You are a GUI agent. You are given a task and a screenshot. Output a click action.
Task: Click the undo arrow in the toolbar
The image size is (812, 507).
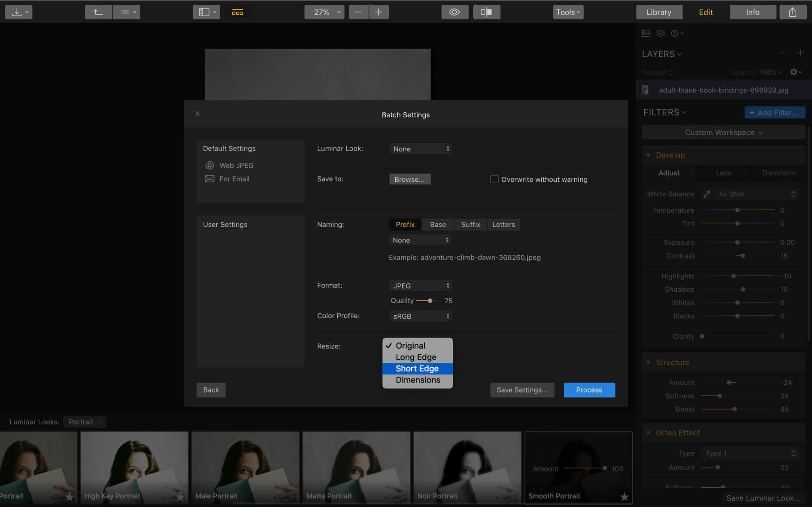[98, 12]
